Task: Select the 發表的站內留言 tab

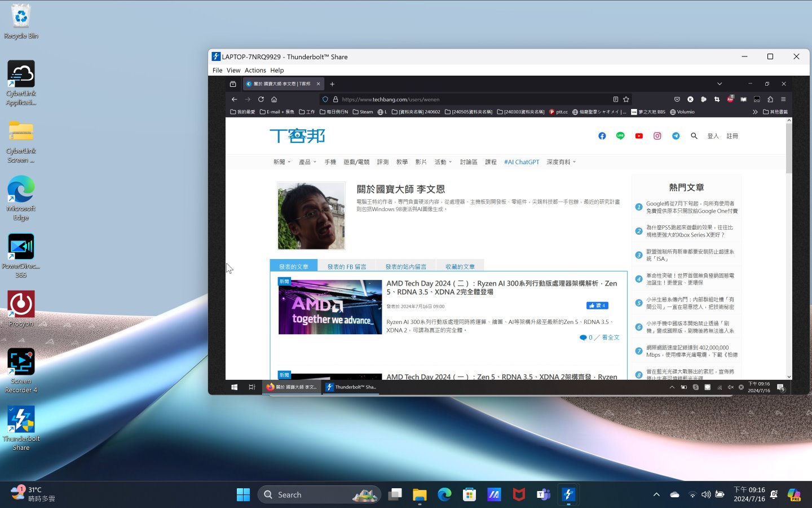Action: tap(406, 266)
